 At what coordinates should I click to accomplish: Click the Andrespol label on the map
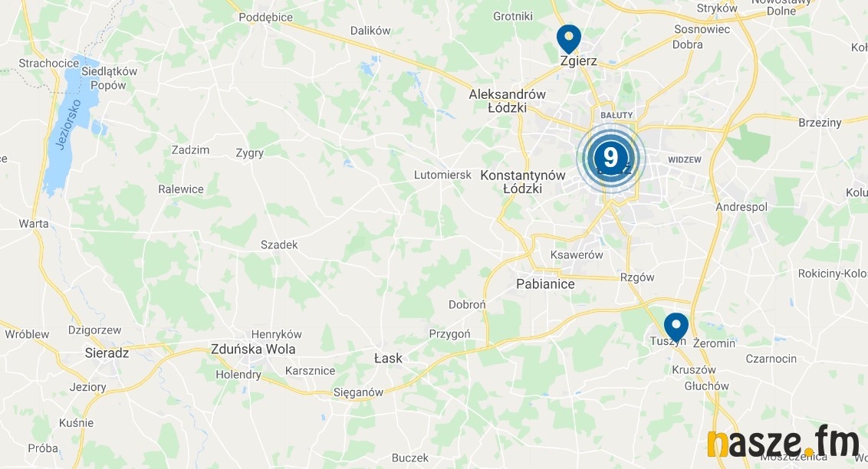[741, 207]
